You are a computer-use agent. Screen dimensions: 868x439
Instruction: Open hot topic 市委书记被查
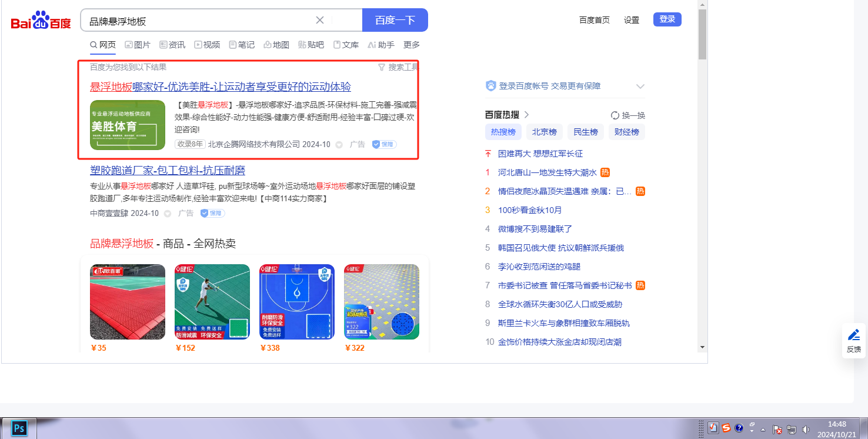565,285
